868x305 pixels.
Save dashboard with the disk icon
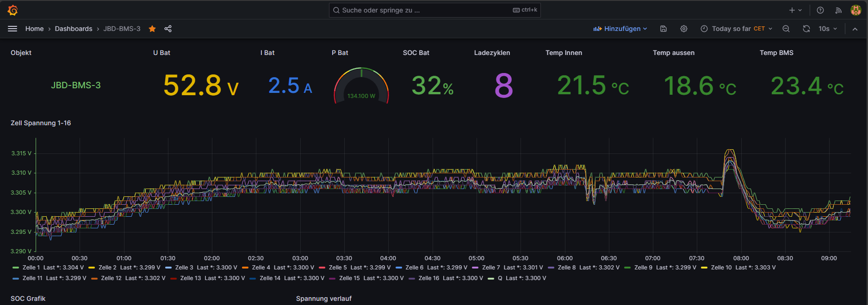click(x=663, y=29)
